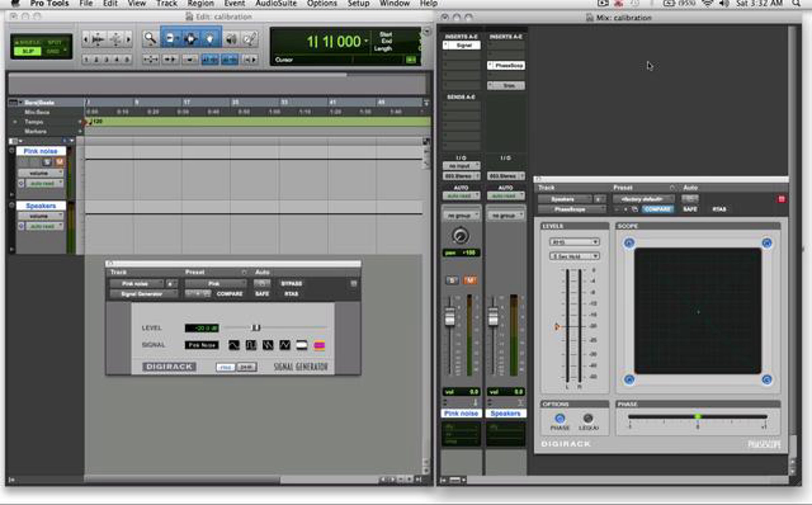Screen dimensions: 812x505
Task: Enable the LEQ(A) option in PhaseScope
Action: 588,418
